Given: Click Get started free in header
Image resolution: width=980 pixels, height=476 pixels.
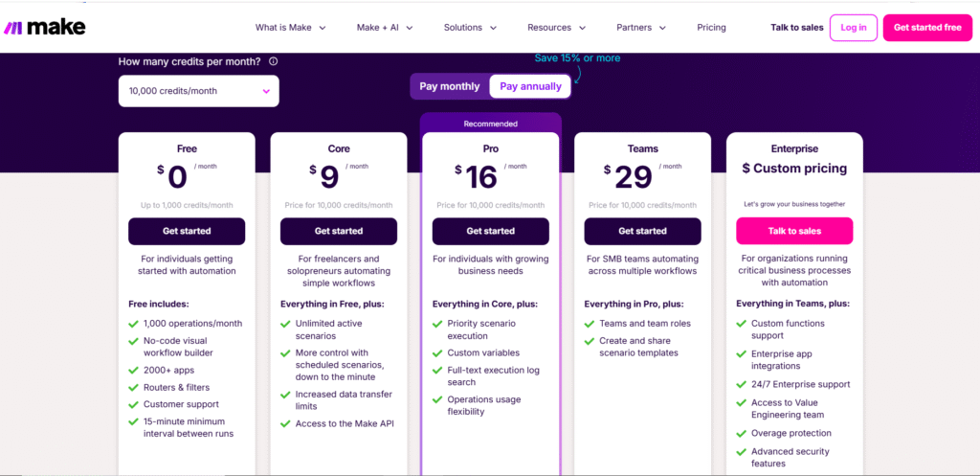Looking at the screenshot, I should pos(926,28).
